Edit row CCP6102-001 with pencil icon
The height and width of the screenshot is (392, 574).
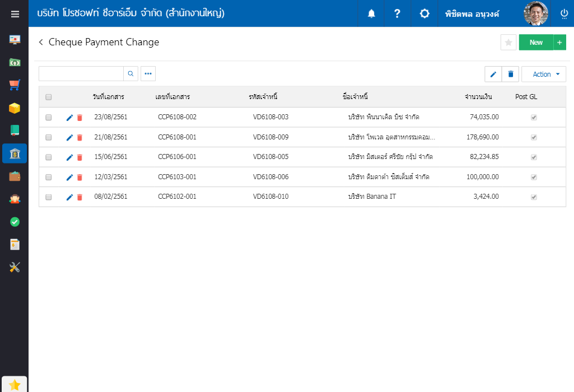tap(69, 197)
